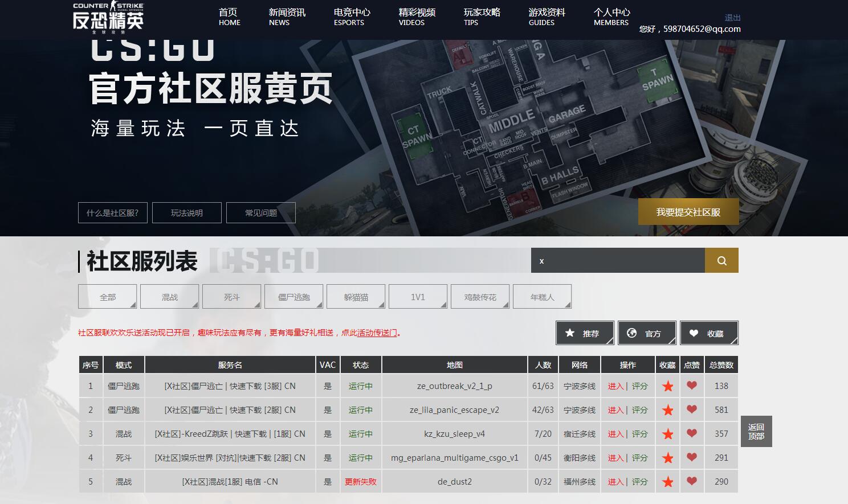Select the 鸡鼓传花 category filter
The image size is (848, 504).
point(480,296)
